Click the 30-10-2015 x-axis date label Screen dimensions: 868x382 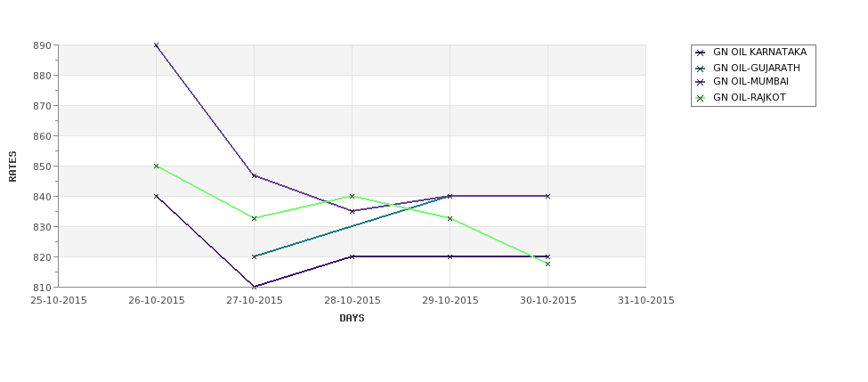[548, 301]
